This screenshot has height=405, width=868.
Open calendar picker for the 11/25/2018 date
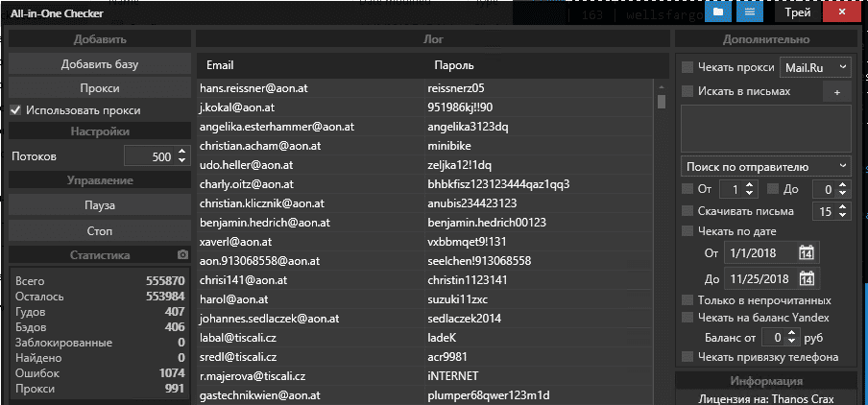coord(807,277)
